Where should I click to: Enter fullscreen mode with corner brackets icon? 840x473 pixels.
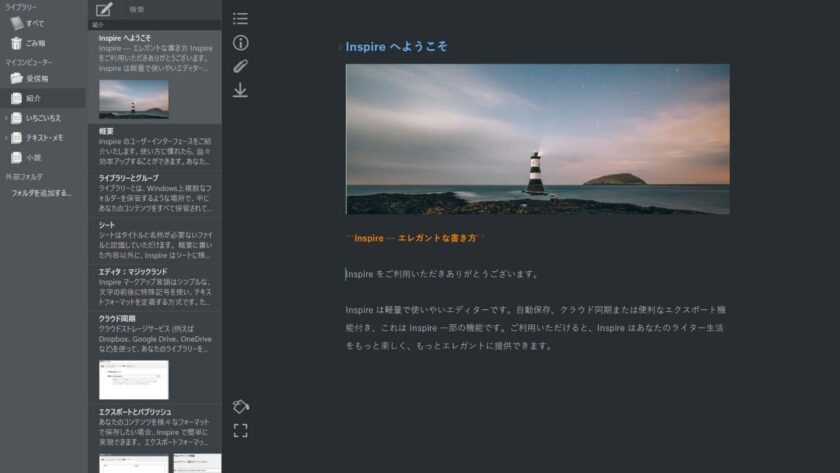click(x=241, y=431)
